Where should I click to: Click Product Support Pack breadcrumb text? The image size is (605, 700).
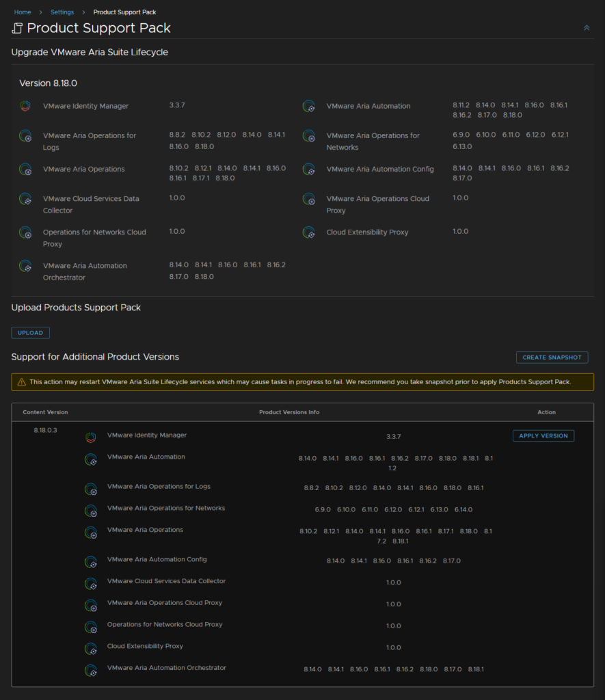tap(124, 12)
